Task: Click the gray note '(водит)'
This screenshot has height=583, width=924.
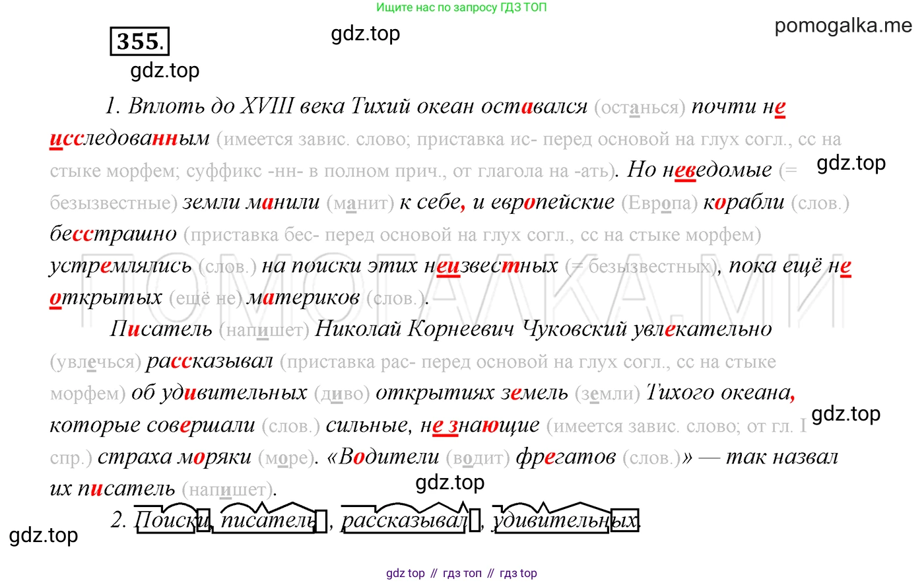Action: coord(477,458)
